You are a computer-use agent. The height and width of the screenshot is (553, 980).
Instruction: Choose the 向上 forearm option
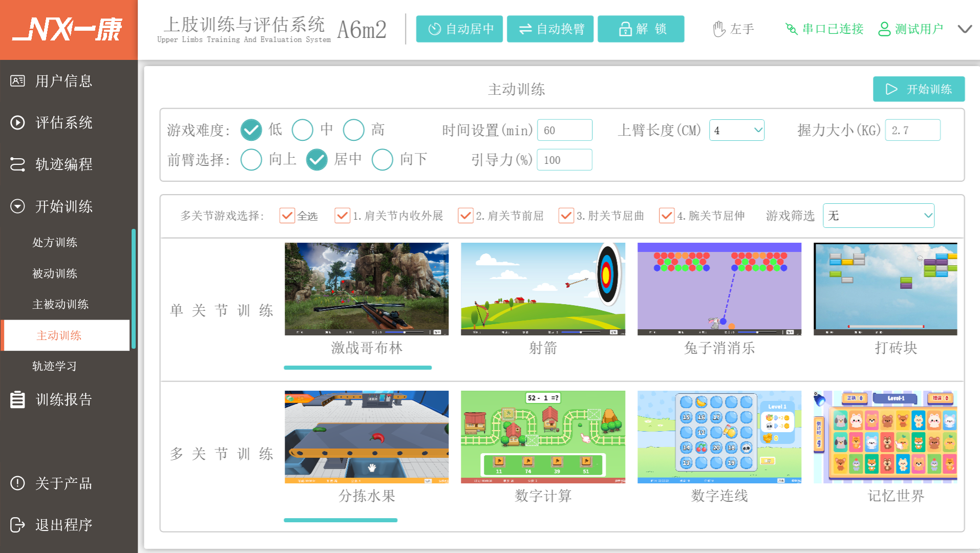[251, 160]
